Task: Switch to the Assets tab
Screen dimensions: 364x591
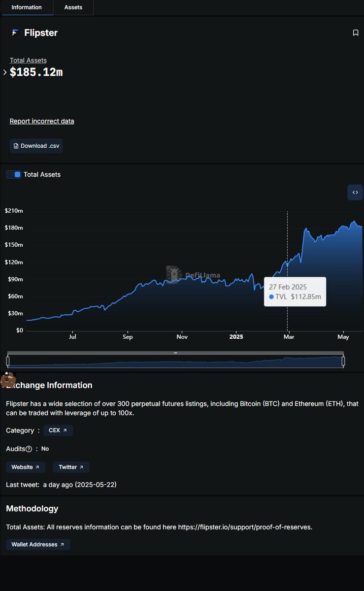Action: click(73, 7)
